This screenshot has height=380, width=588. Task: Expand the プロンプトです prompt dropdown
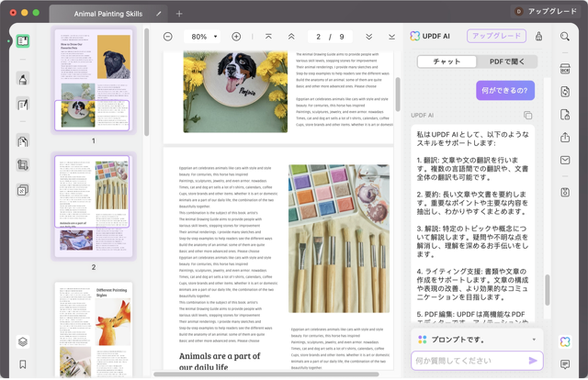[x=534, y=339]
